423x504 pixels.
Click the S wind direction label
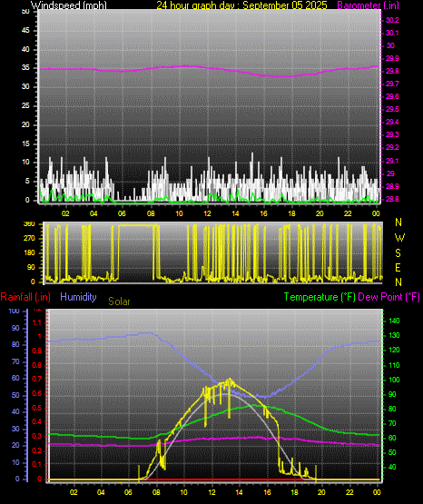(398, 253)
